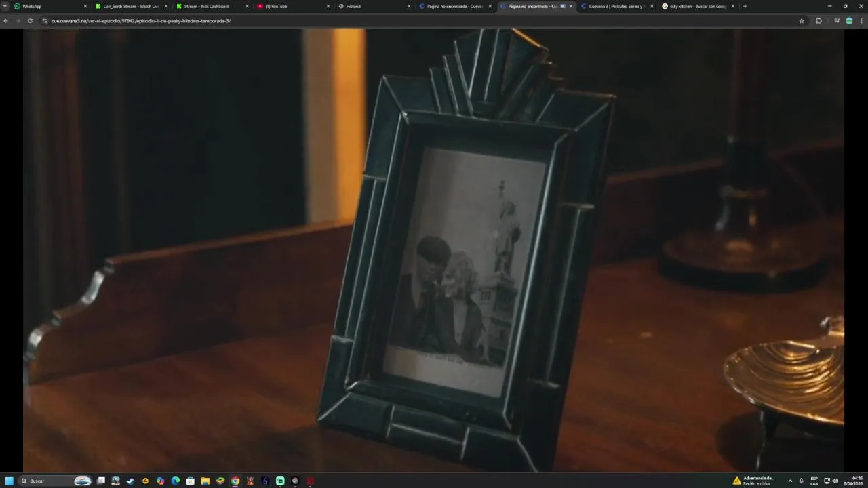The height and width of the screenshot is (488, 868).
Task: Open the dark red app taskbar icon
Action: click(x=310, y=481)
